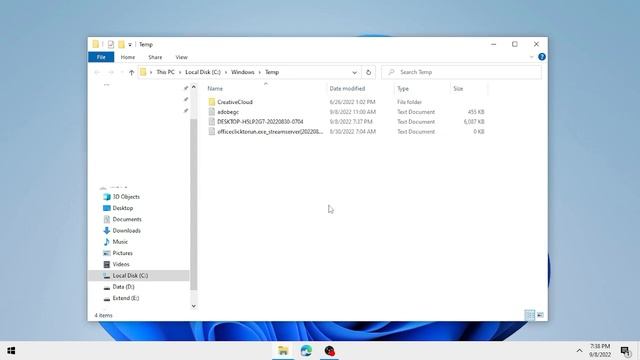Switch to Details view icon in status bar

[529, 315]
